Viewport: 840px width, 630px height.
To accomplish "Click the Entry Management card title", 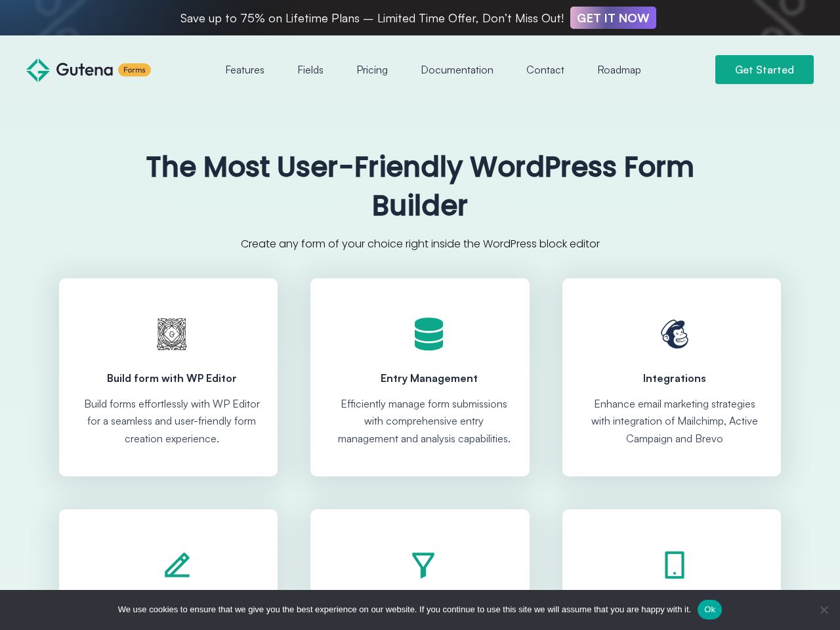I will pos(429,378).
